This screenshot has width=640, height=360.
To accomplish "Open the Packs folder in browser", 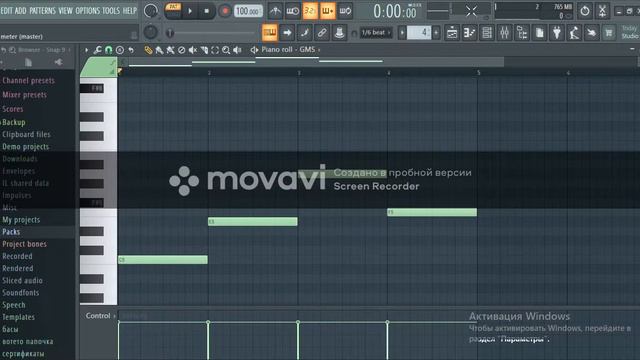I will (x=11, y=232).
